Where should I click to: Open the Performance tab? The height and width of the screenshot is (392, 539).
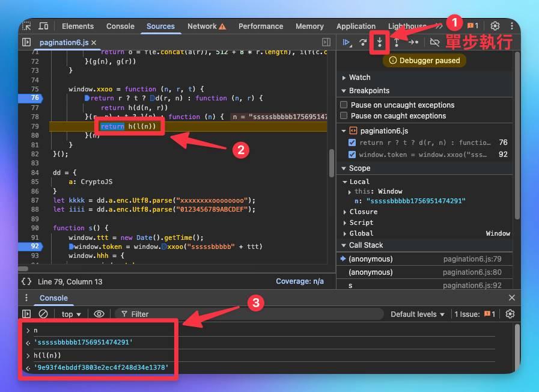pos(261,26)
